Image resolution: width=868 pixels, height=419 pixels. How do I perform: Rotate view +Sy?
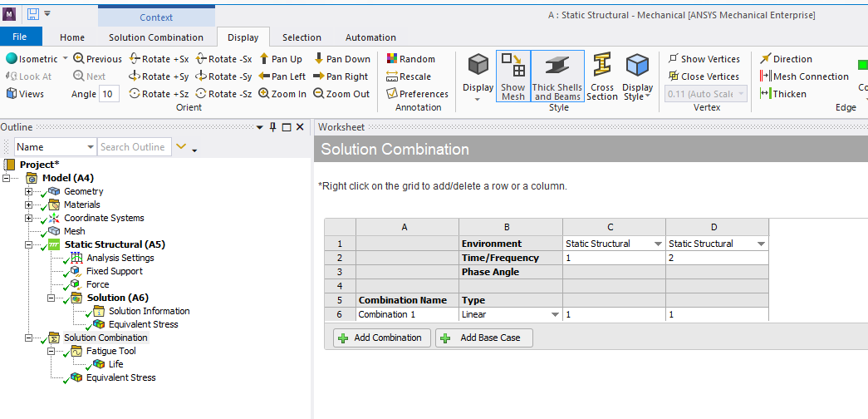tap(159, 76)
